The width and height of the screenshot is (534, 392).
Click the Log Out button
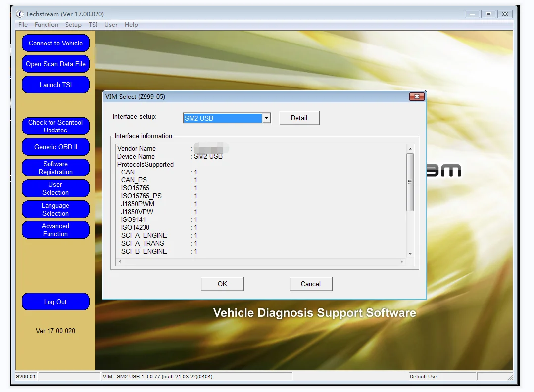pyautogui.click(x=55, y=302)
